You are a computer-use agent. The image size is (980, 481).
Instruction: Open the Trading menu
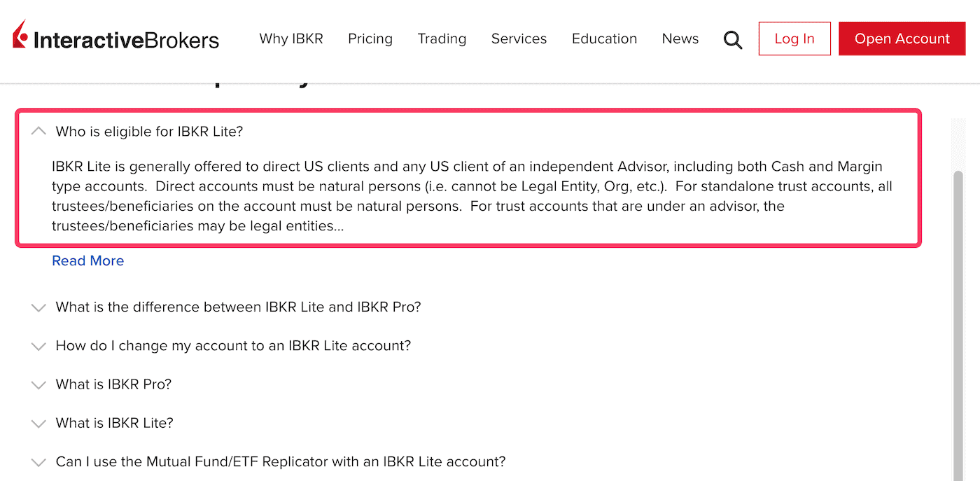pyautogui.click(x=442, y=39)
